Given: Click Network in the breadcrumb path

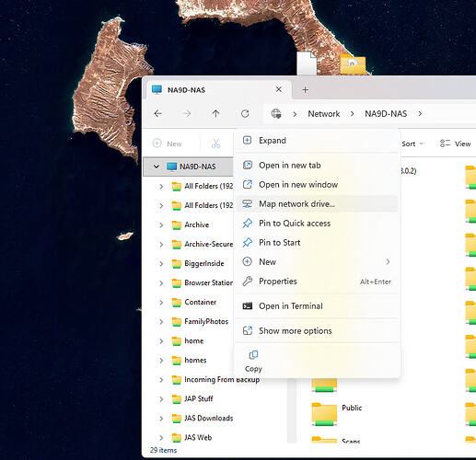Looking at the screenshot, I should click(x=324, y=114).
